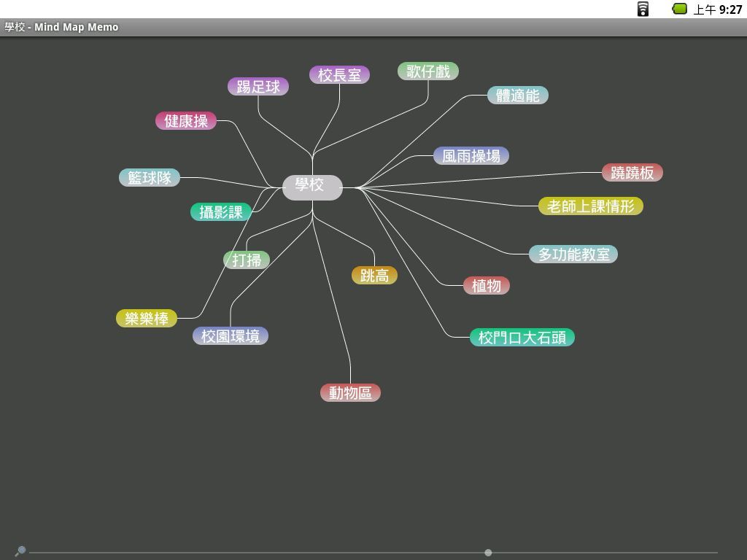The image size is (747, 560).
Task: Select the 校長室 node
Action: click(x=339, y=75)
